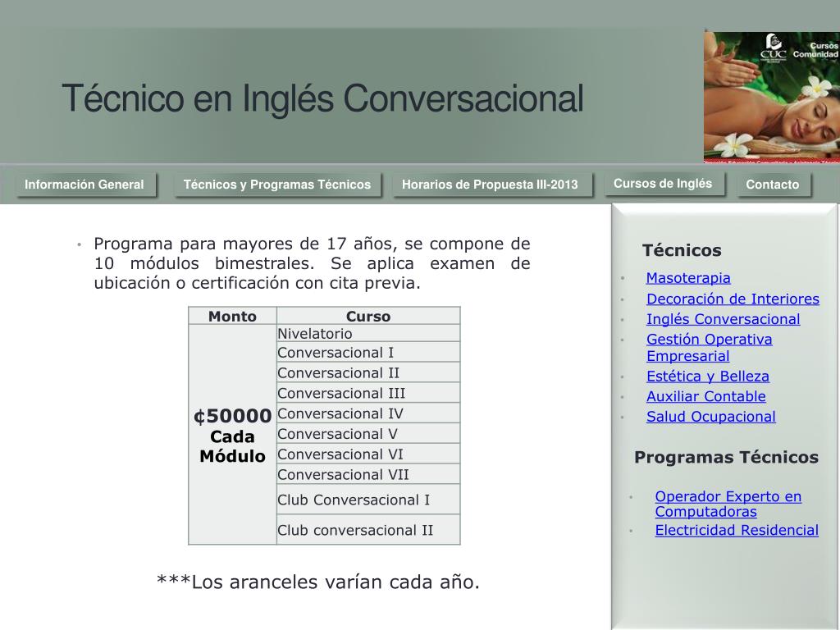Click the CUC logo in banner

click(773, 47)
